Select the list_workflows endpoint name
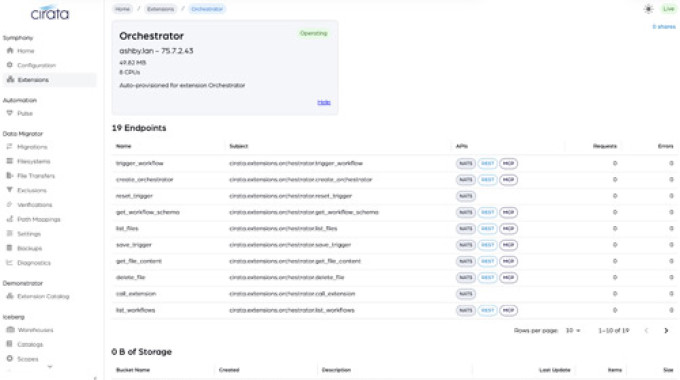This screenshot has width=680, height=380. (x=135, y=310)
